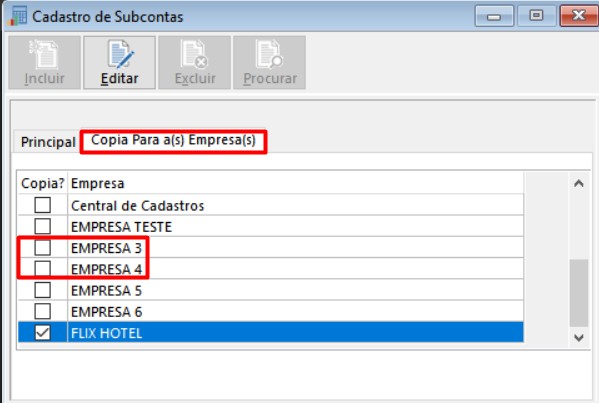The image size is (599, 403).
Task: Click the Incluir toolbar button
Action: (44, 63)
